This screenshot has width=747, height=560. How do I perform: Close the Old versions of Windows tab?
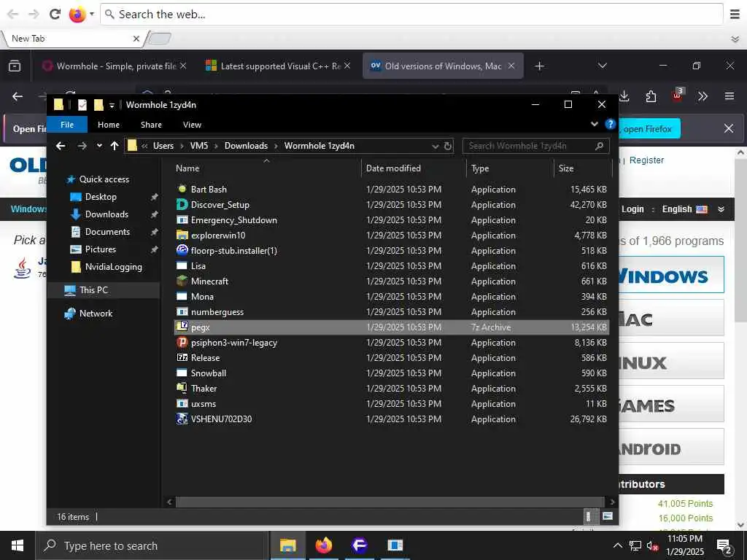click(511, 66)
